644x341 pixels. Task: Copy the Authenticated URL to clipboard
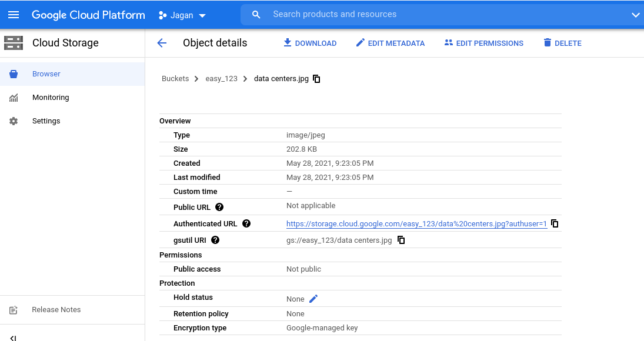(x=555, y=223)
